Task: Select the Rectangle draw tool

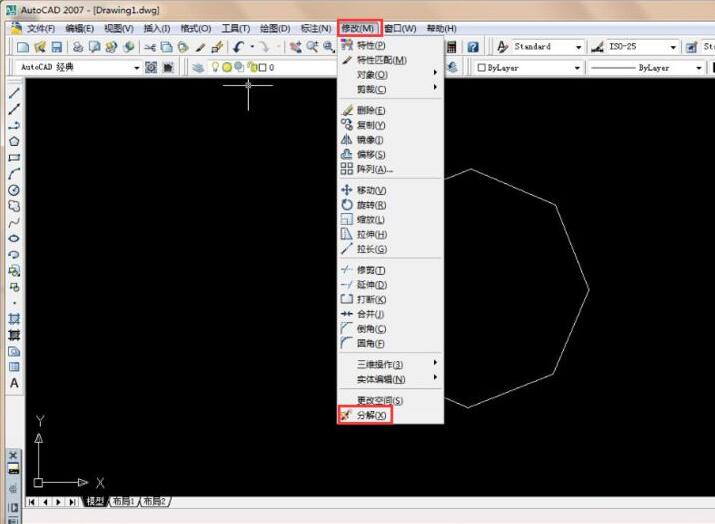Action: 14,158
